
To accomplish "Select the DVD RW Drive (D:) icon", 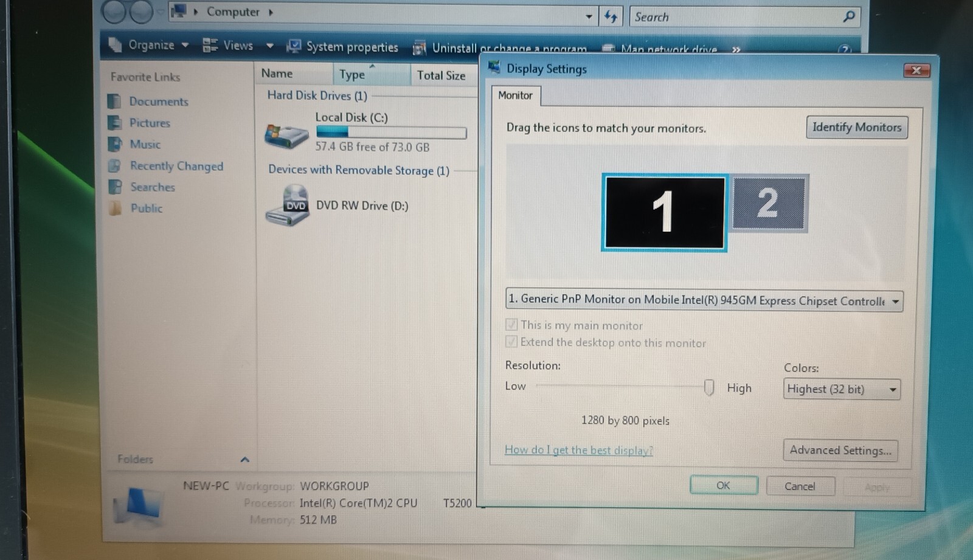I will 288,206.
